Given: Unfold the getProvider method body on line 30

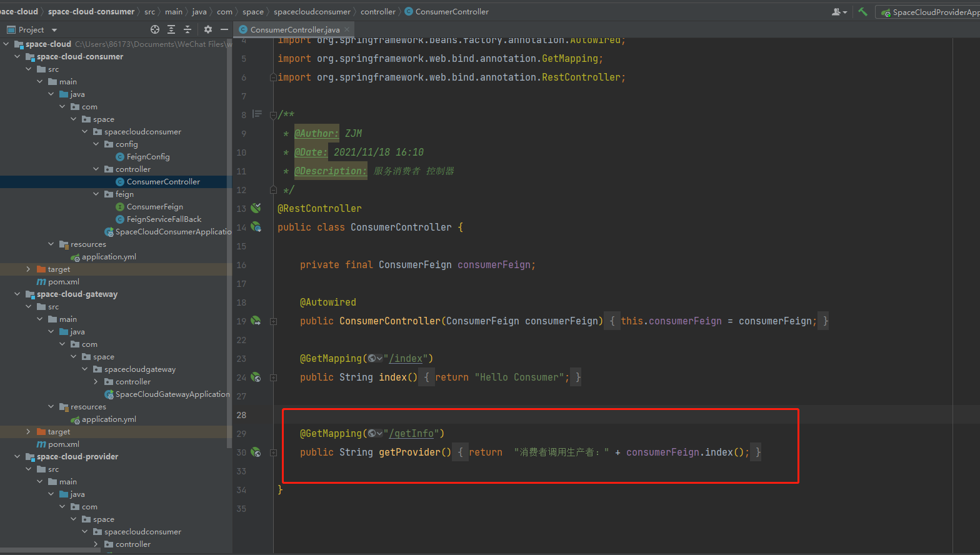Looking at the screenshot, I should [x=273, y=452].
